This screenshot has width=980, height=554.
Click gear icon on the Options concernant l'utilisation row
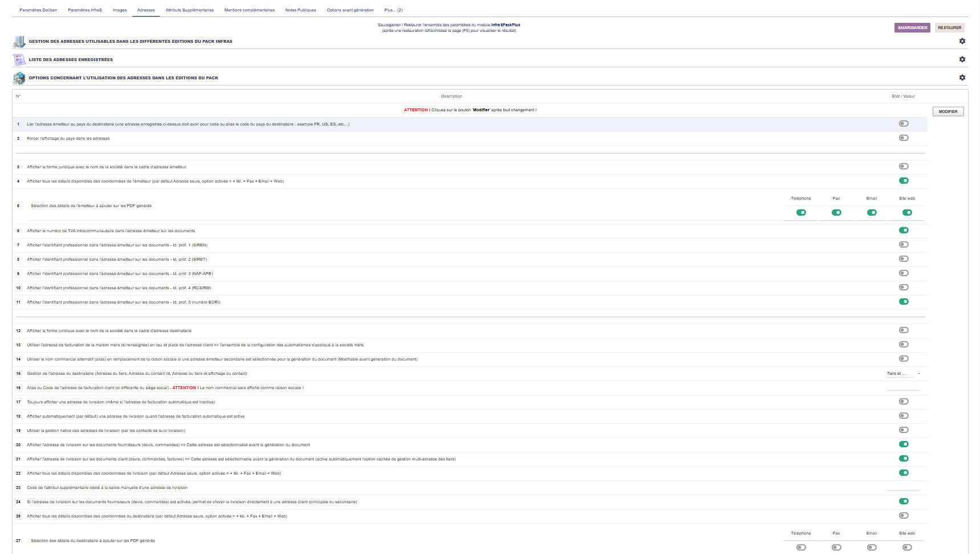click(962, 78)
